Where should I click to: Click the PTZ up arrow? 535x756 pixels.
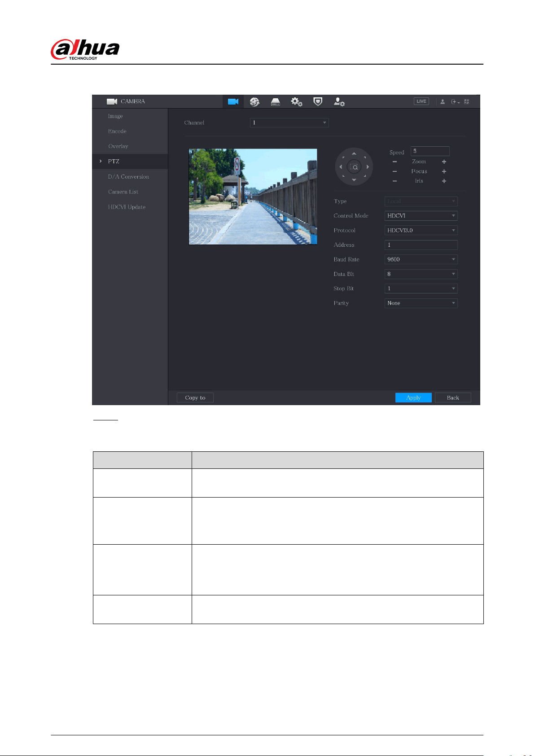tap(354, 153)
